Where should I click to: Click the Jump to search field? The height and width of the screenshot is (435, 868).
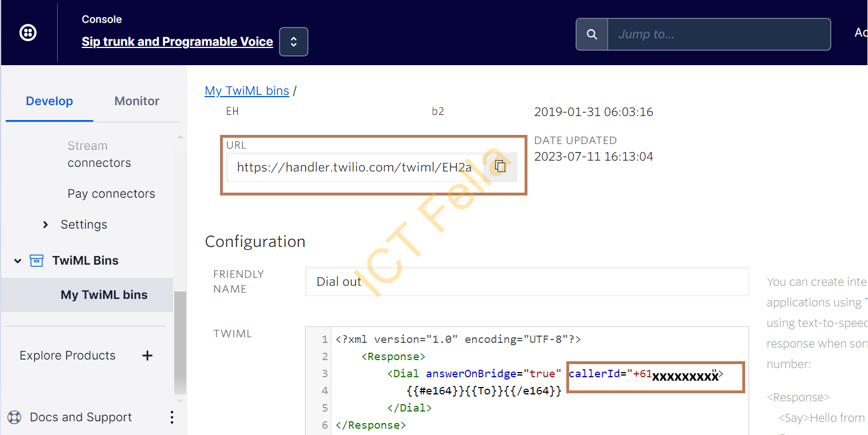coord(719,34)
